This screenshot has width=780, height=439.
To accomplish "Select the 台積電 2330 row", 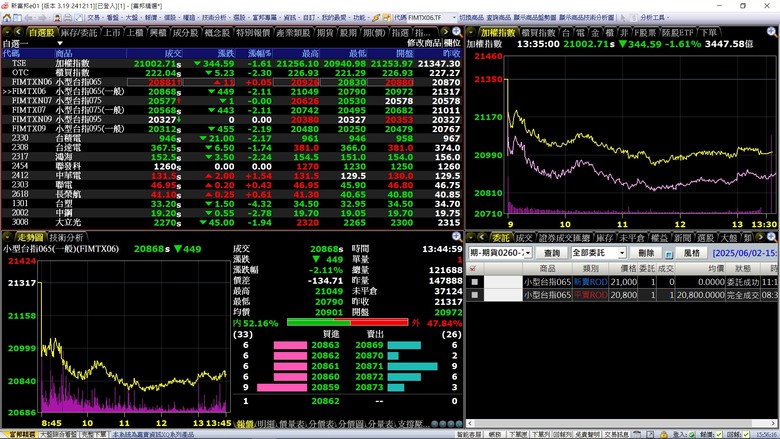I will tap(232, 138).
